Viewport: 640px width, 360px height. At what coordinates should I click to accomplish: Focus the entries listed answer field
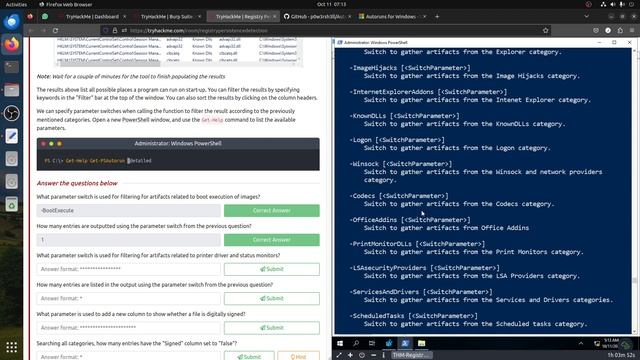pyautogui.click(x=129, y=298)
